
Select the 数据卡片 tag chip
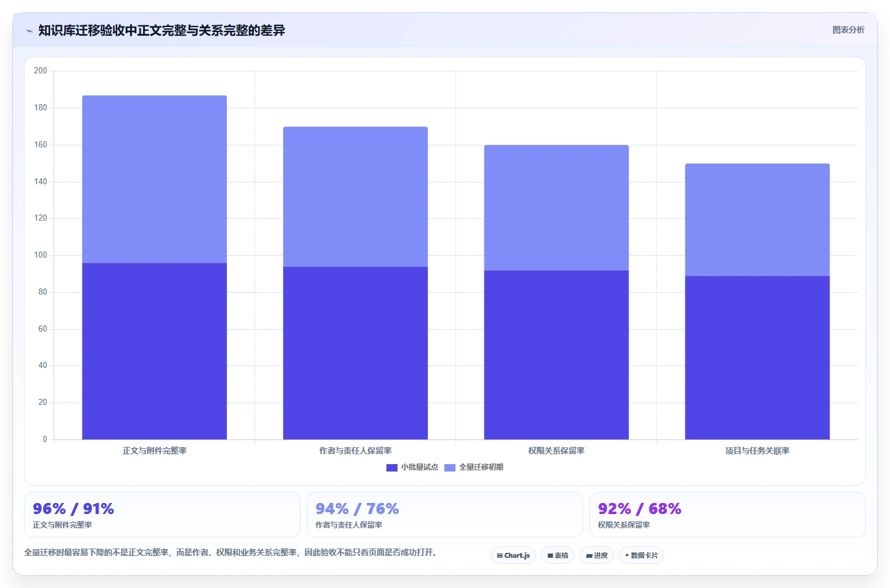point(642,555)
